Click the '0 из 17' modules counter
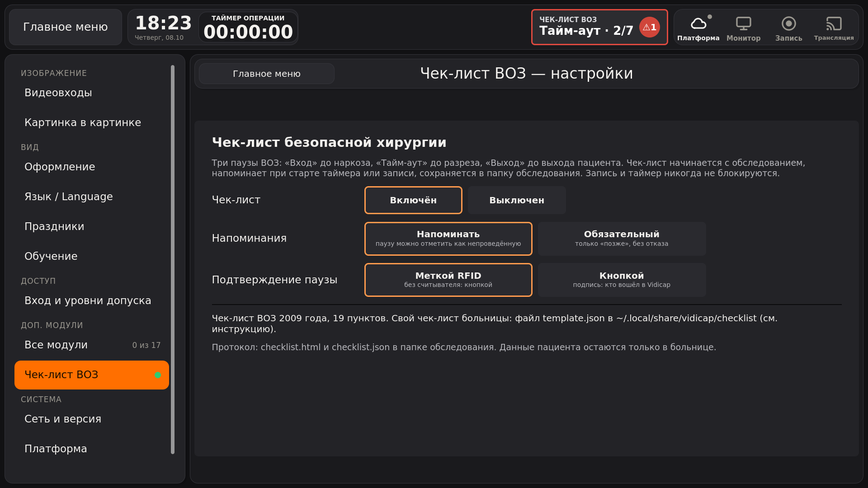868x488 pixels. 146,345
